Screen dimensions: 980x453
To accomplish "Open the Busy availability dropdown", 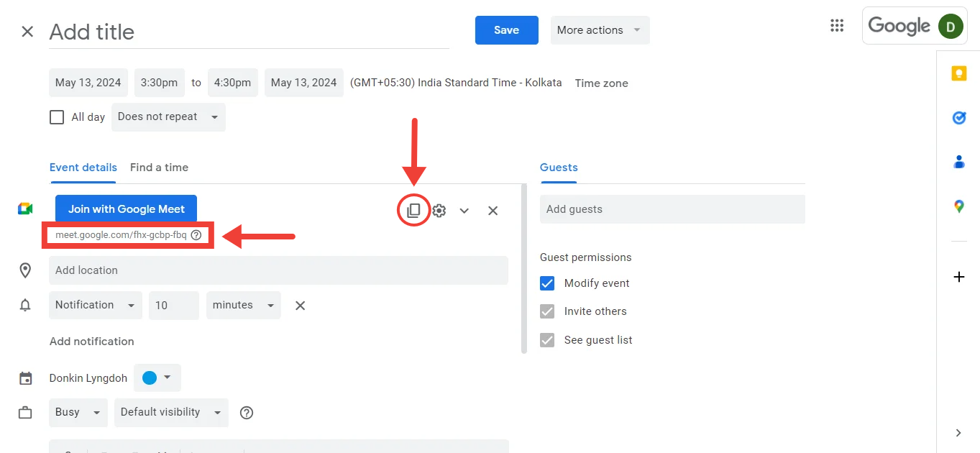I will coord(78,413).
